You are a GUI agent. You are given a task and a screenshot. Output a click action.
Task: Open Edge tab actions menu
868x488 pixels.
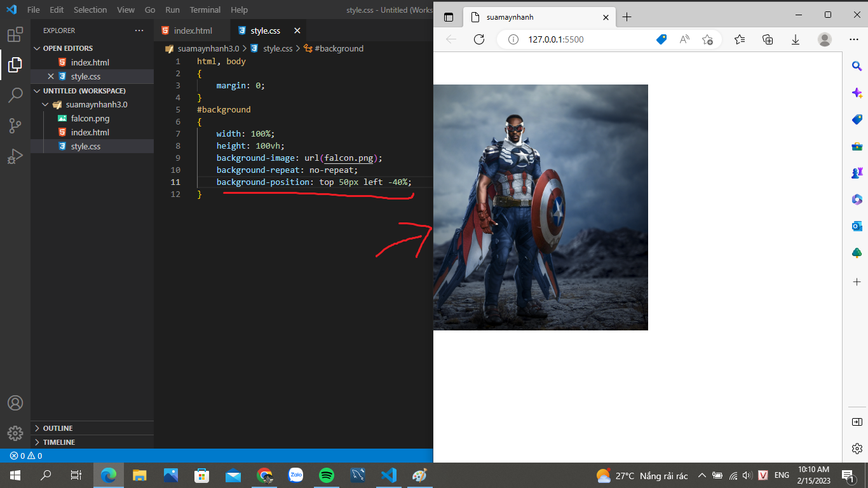point(449,17)
